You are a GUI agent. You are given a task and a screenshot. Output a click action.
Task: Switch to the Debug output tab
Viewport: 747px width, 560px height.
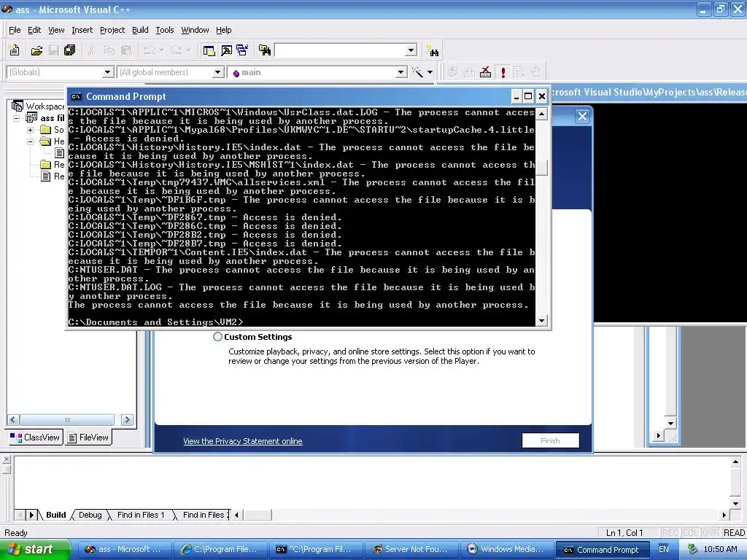pyautogui.click(x=90, y=515)
